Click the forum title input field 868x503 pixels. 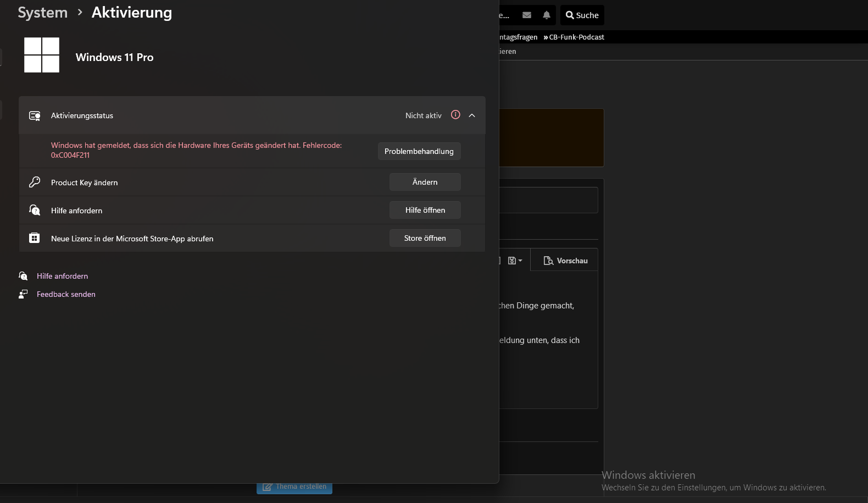(x=548, y=200)
